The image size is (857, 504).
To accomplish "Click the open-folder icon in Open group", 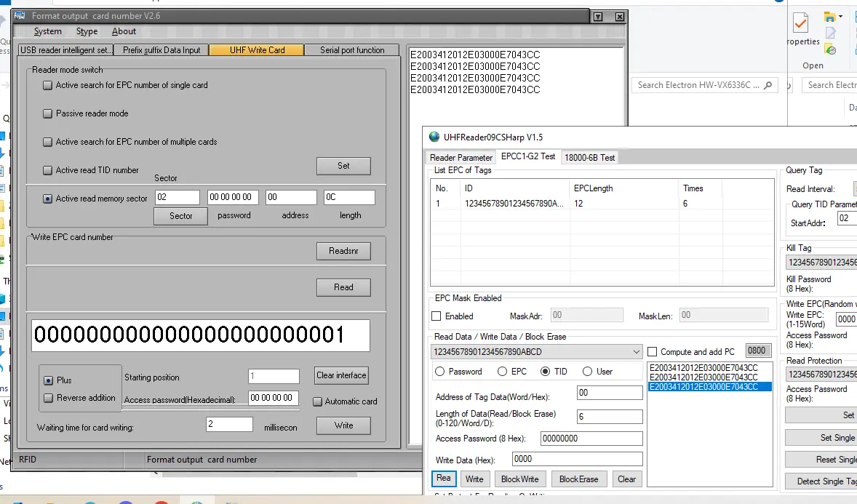I will (829, 17).
